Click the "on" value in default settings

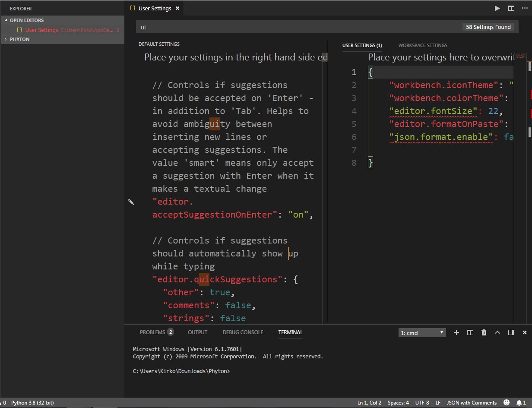(298, 215)
